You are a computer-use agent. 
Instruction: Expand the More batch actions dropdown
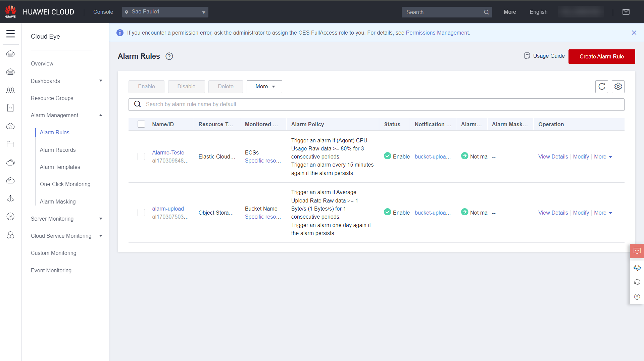264,87
